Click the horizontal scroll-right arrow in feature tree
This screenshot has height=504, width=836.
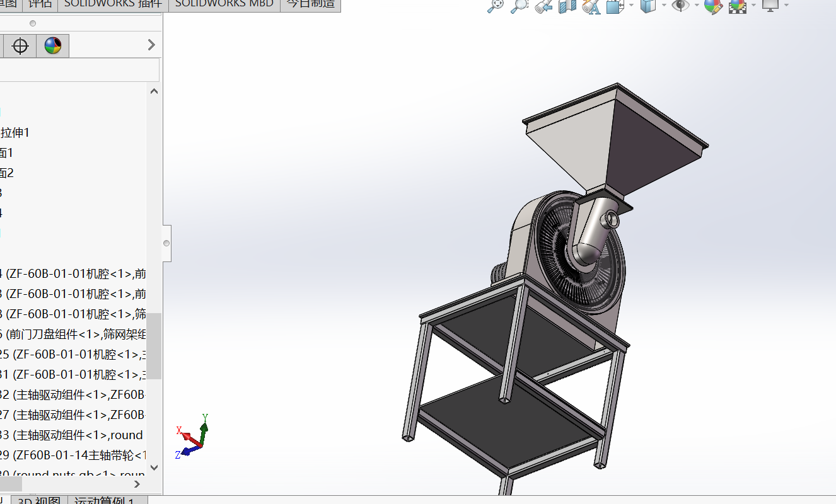pyautogui.click(x=138, y=484)
